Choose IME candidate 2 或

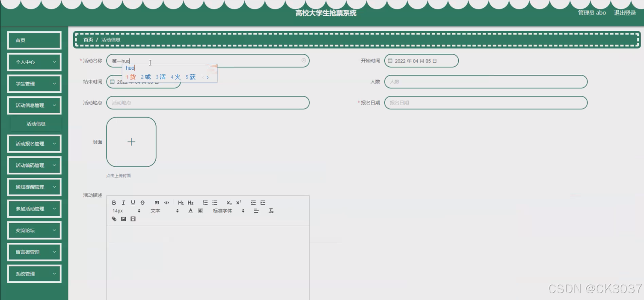[146, 77]
